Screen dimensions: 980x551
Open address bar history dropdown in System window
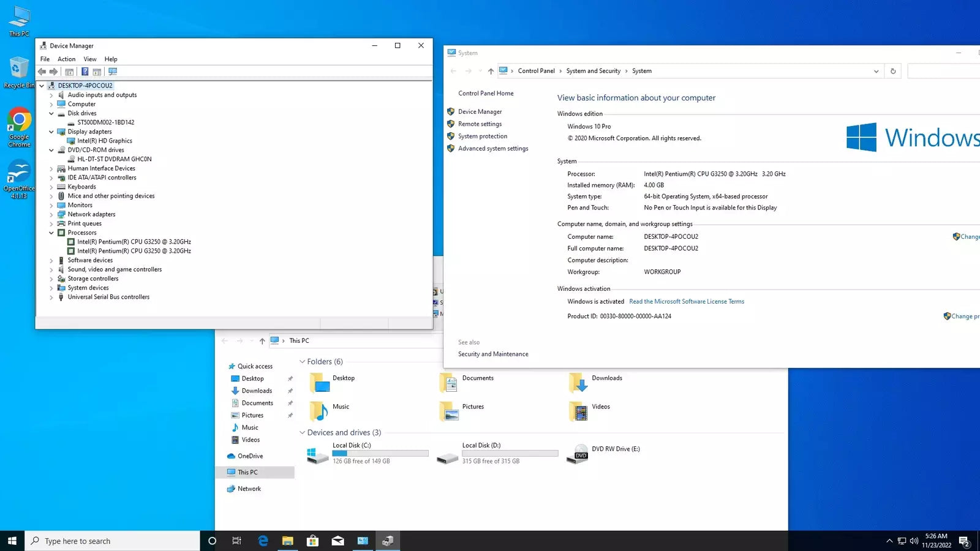click(x=876, y=71)
